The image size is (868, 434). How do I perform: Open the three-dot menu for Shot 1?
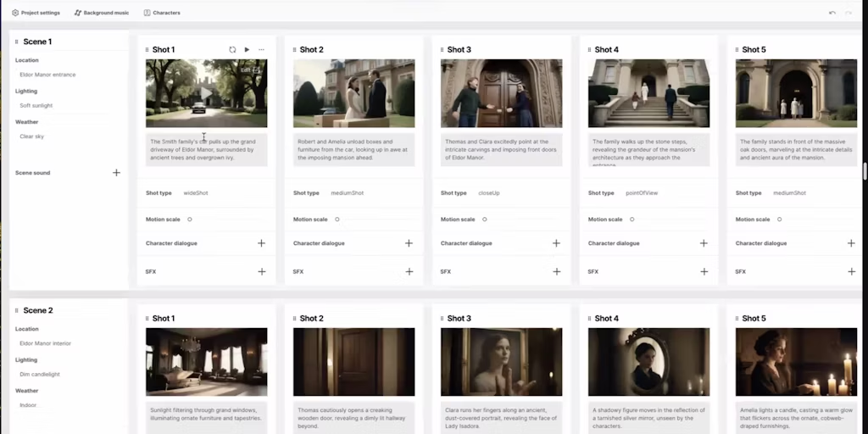[261, 50]
